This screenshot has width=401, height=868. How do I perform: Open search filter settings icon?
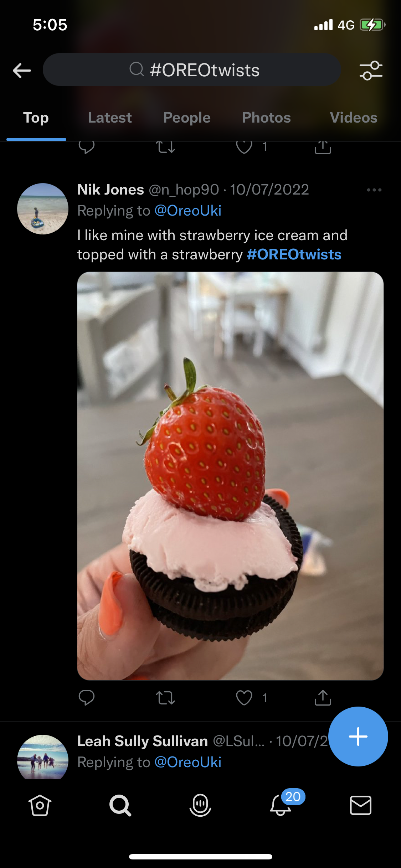(371, 70)
